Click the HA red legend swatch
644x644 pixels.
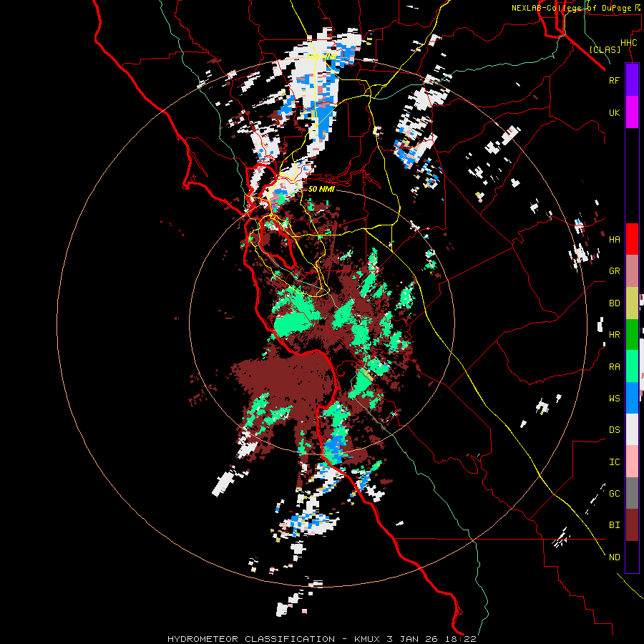click(x=632, y=239)
